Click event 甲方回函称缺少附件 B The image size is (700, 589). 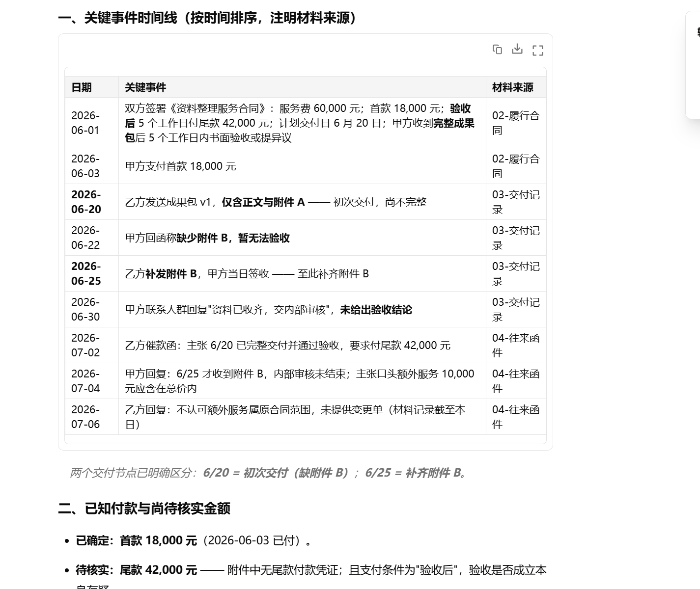(207, 238)
